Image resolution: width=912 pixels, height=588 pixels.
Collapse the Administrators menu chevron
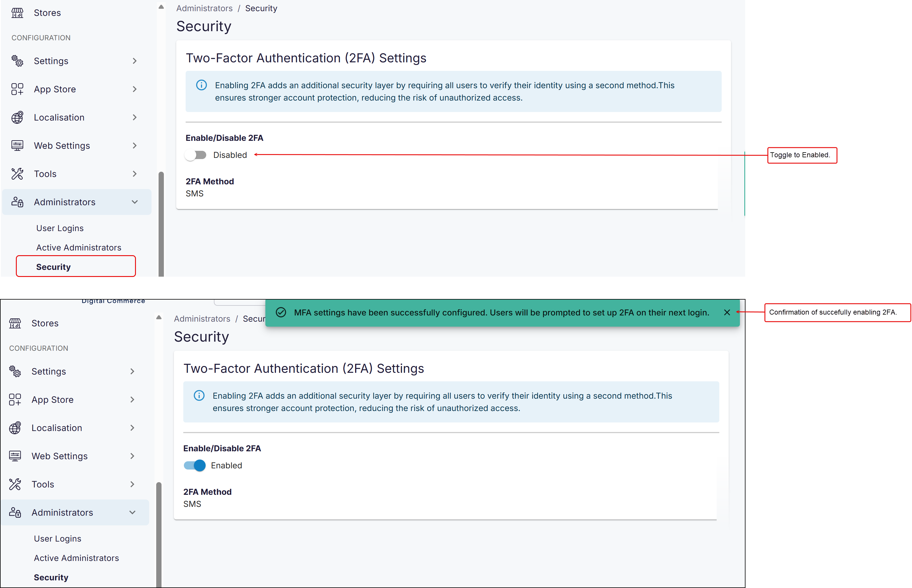click(x=135, y=202)
